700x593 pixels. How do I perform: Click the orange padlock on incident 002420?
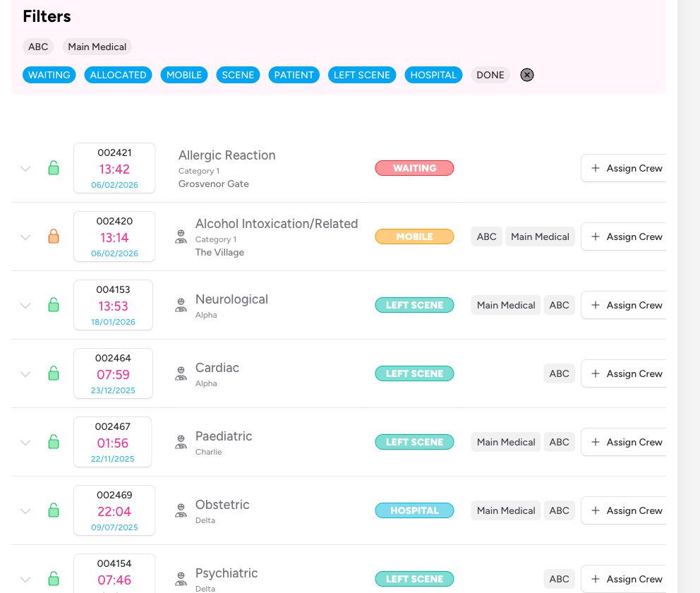click(54, 236)
